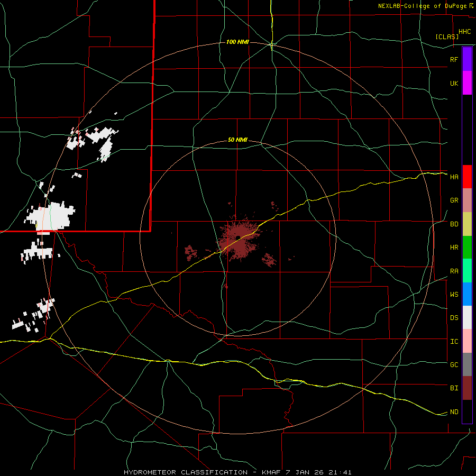Click the "HR" legend label
This screenshot has height=476, width=476.
454,248
